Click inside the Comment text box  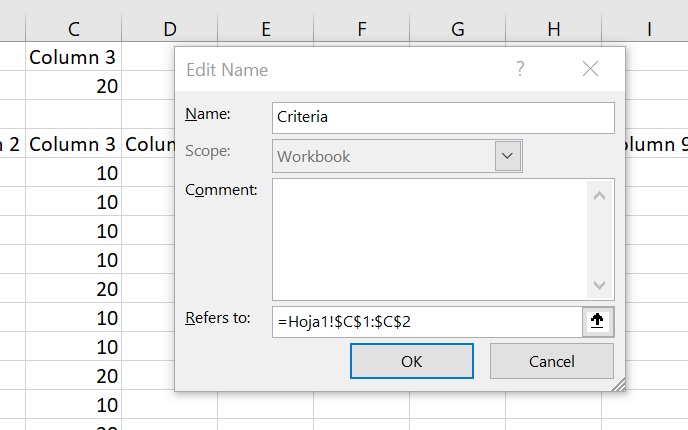[430, 238]
